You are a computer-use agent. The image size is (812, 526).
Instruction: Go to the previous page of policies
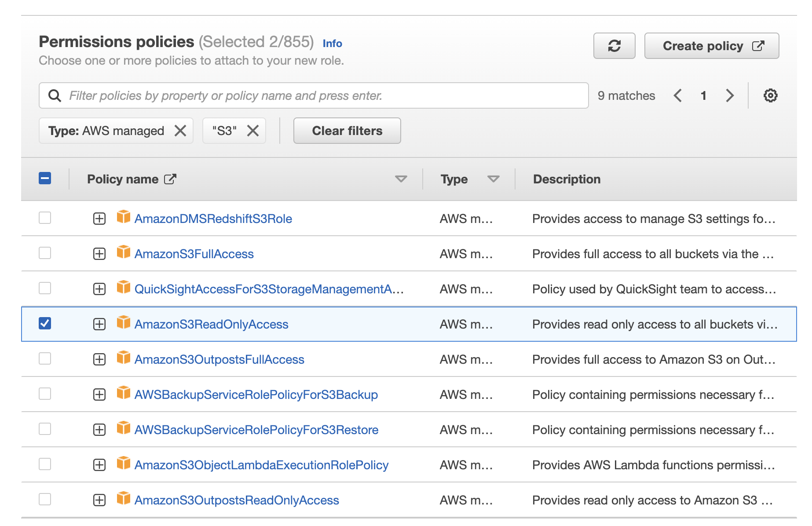678,95
